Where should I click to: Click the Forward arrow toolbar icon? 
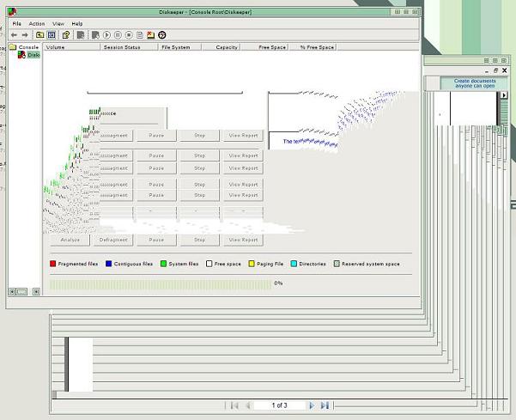25,35
